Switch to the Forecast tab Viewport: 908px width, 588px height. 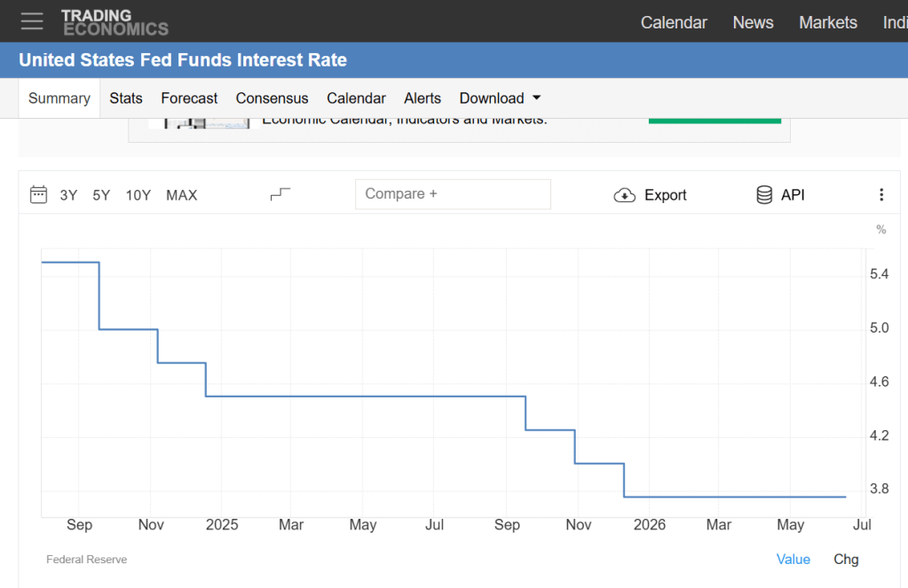(x=189, y=98)
